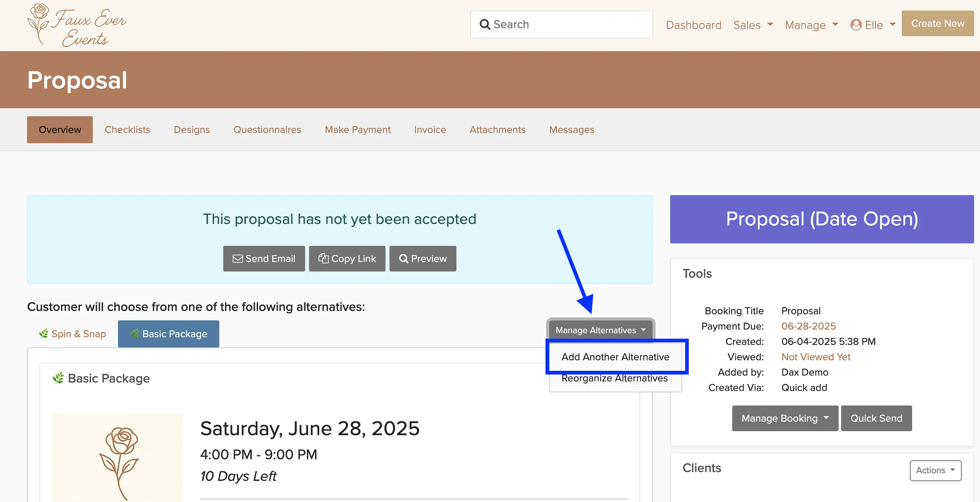Open the Manage Booking dropdown
This screenshot has width=980, height=502.
pyautogui.click(x=785, y=418)
